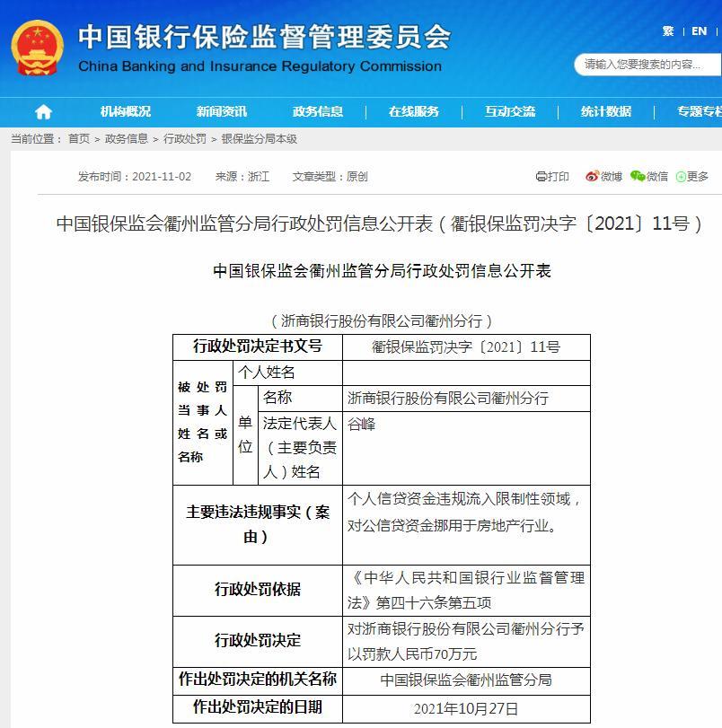Click legal basis text 第四十六条第五项
The width and height of the screenshot is (722, 728).
tap(434, 603)
